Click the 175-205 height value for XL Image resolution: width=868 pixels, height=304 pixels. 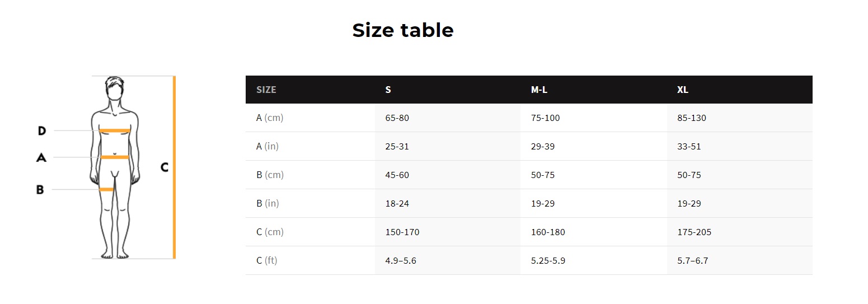(x=694, y=232)
